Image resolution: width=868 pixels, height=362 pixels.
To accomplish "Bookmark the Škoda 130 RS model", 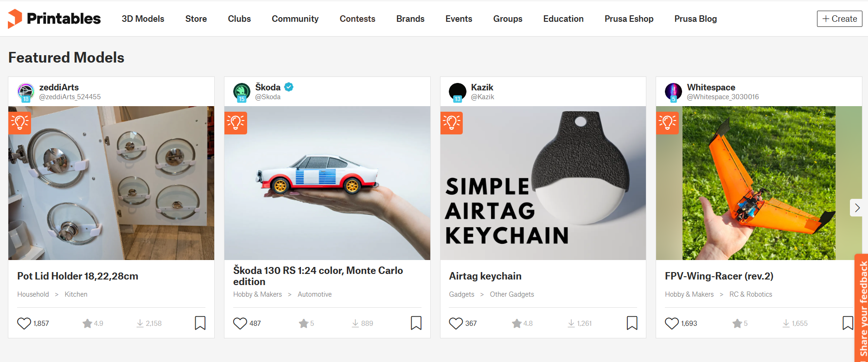I will 416,323.
